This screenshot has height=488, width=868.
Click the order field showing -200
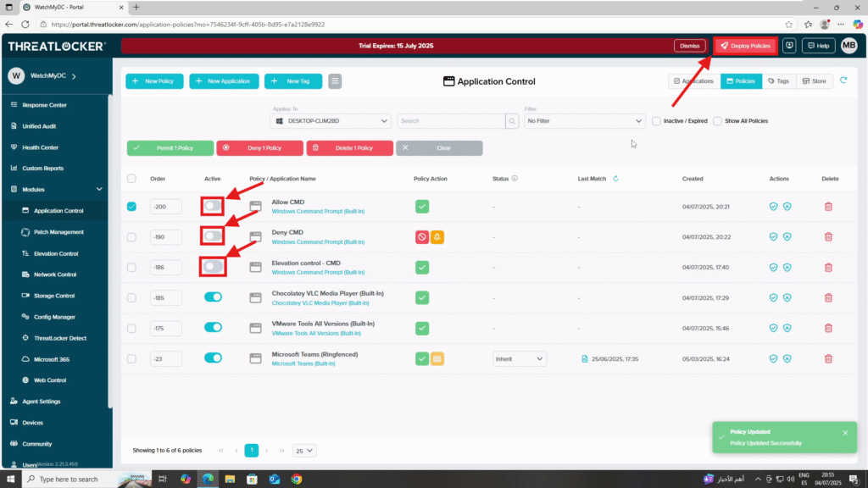pyautogui.click(x=165, y=207)
